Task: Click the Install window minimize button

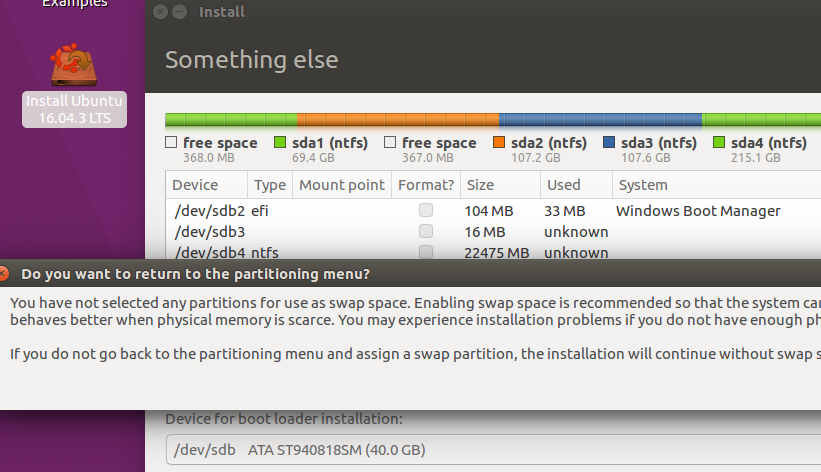Action: pos(180,12)
